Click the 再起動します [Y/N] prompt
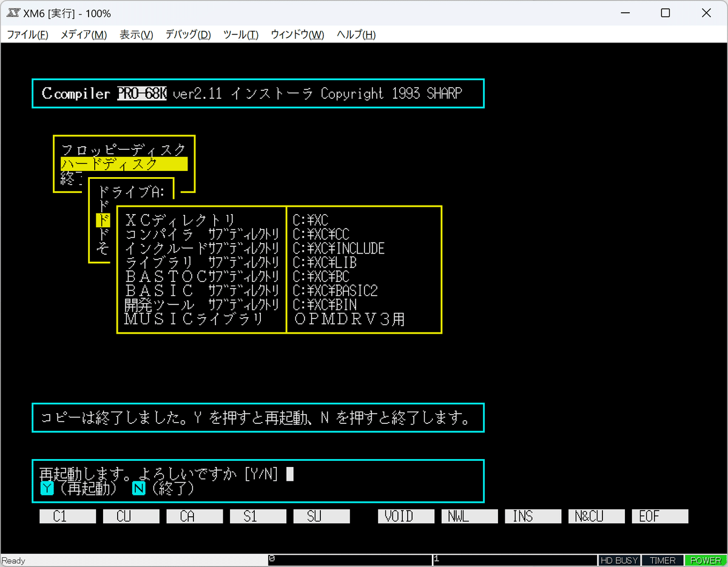Screen dimensions: 728x567 [160, 474]
